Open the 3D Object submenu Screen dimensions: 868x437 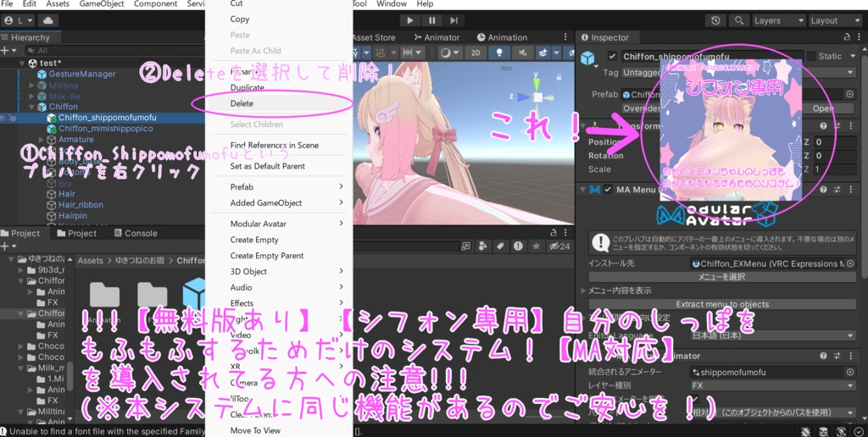tap(279, 272)
